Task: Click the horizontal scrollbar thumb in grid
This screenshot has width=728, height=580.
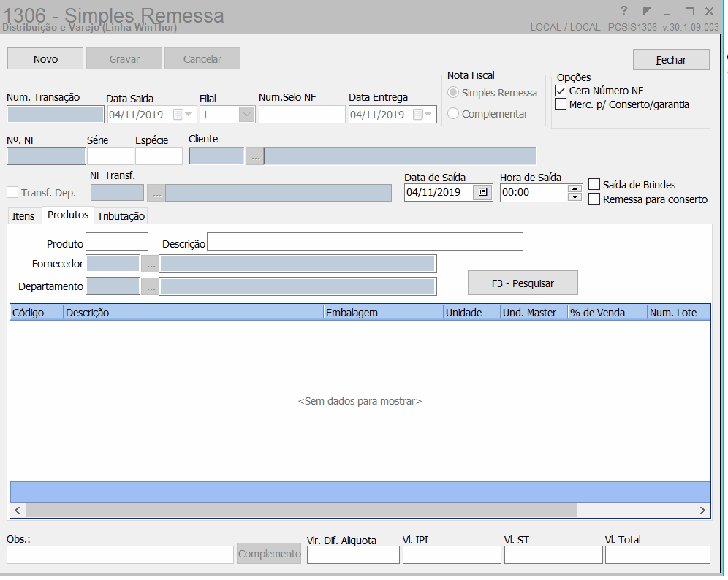Action: point(301,510)
